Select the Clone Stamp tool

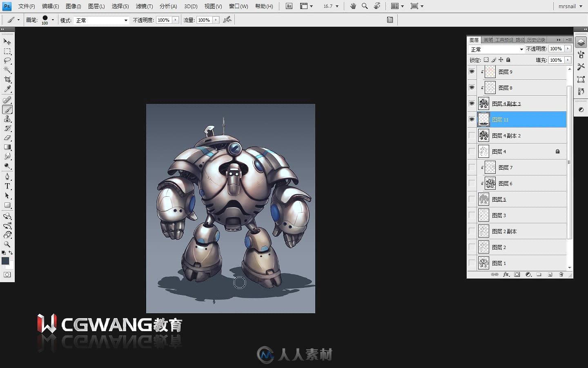click(x=7, y=119)
